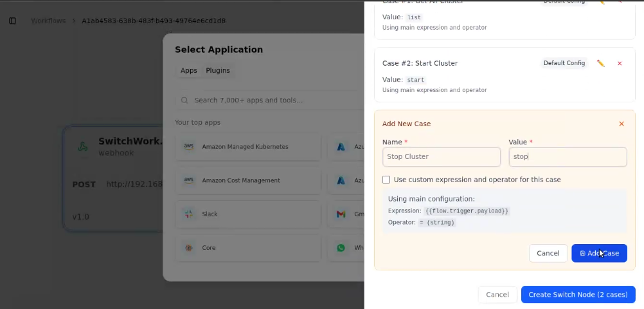Switch to the Apps tab

[x=188, y=71]
